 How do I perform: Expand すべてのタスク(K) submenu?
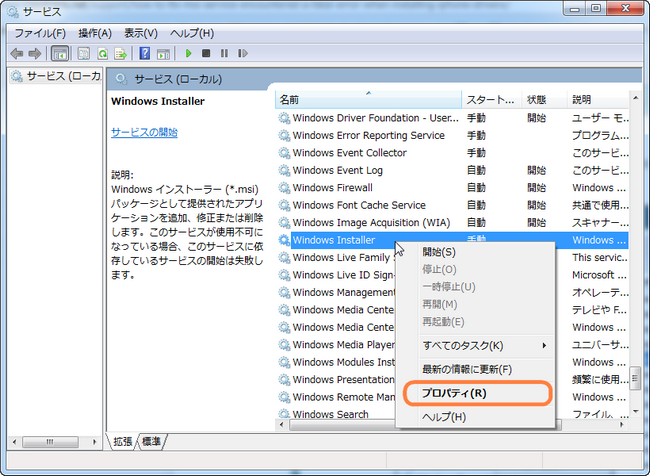(x=475, y=345)
